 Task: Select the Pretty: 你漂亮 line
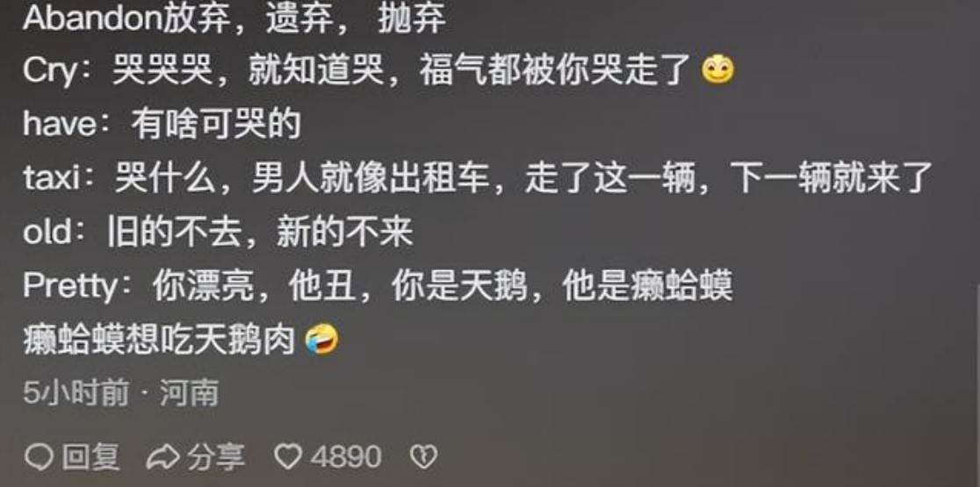click(x=378, y=287)
